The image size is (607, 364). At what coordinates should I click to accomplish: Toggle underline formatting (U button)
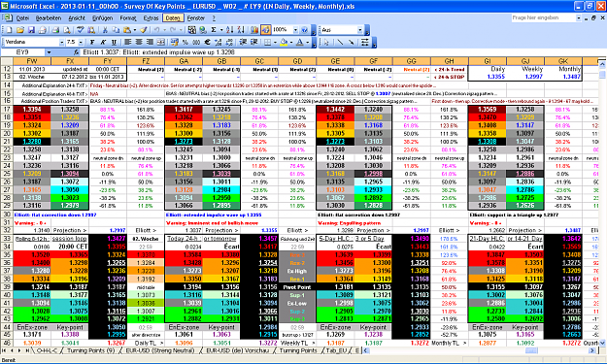tap(114, 42)
